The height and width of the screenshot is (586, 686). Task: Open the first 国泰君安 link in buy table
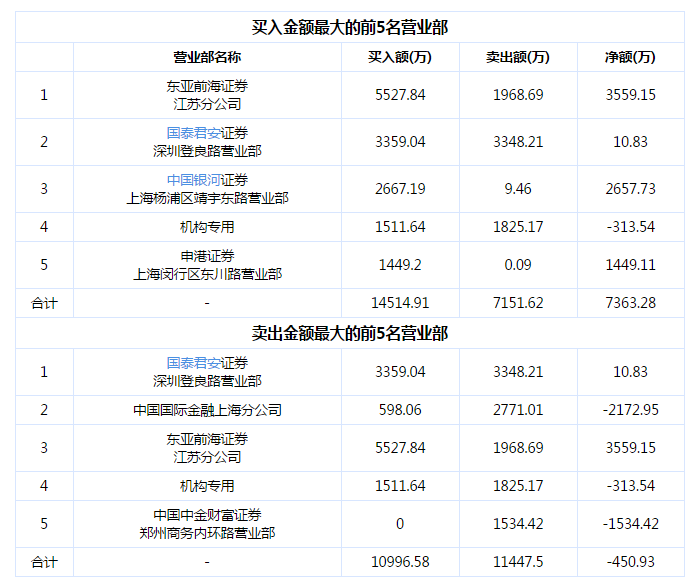click(193, 133)
